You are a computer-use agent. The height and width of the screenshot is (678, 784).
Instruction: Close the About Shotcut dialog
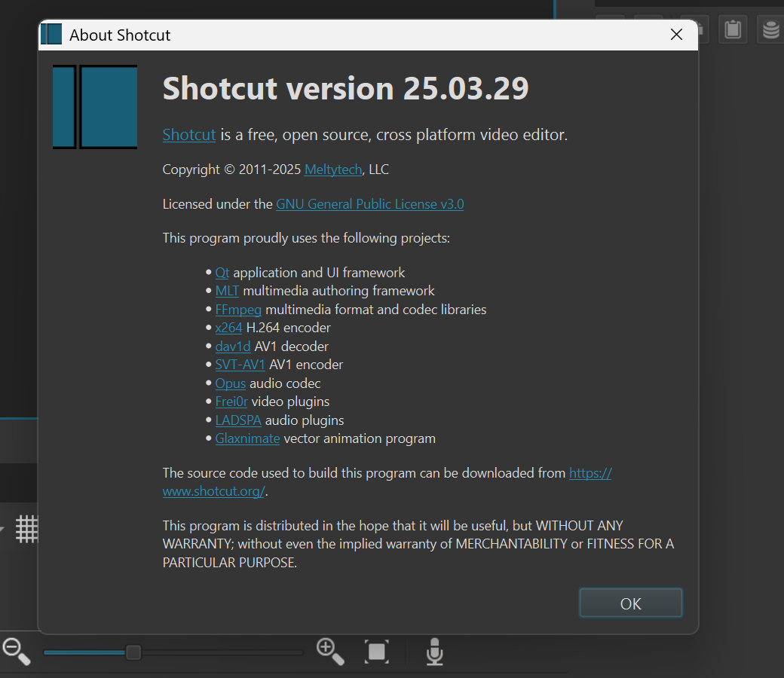pos(676,35)
